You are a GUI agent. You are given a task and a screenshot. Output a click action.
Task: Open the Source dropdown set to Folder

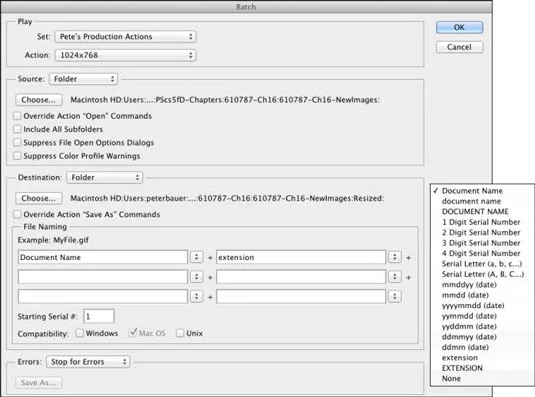tap(83, 79)
